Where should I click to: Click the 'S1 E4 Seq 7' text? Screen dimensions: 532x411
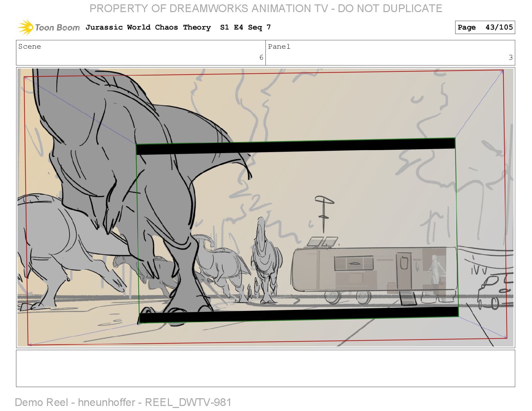(245, 27)
